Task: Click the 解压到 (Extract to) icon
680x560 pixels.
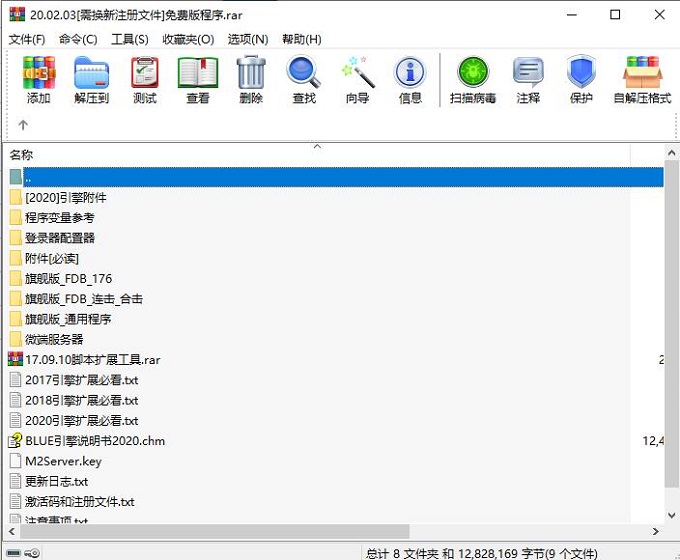Action: click(91, 72)
